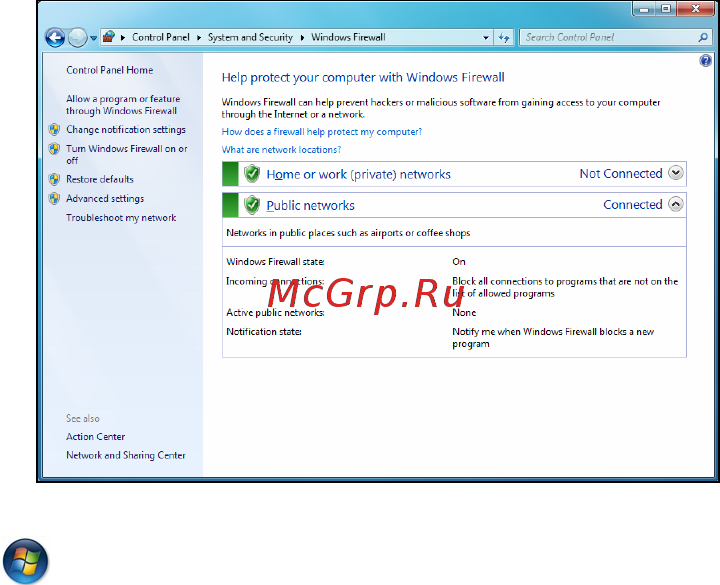Select Windows Firewall breadcrumb item

[x=348, y=37]
